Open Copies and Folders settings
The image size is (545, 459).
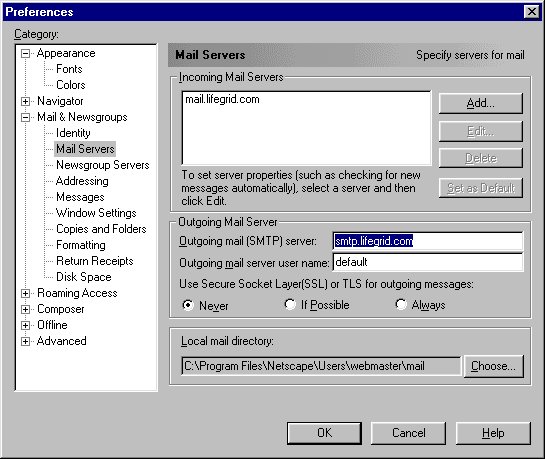click(x=101, y=229)
